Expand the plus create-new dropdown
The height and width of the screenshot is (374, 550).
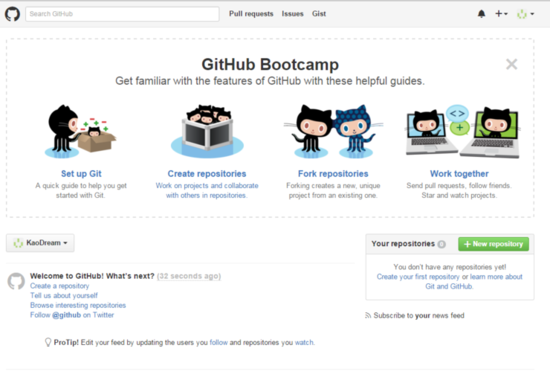(x=501, y=14)
